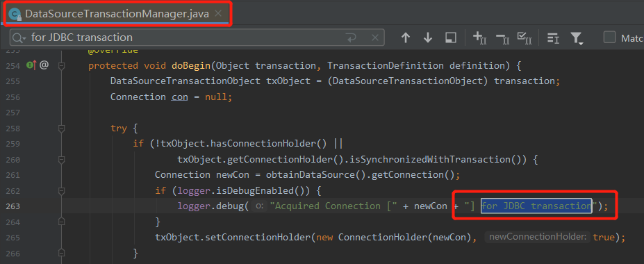Screen dimensions: 644x264
Task: Click line number 263 in gutter
Action: 13,206
